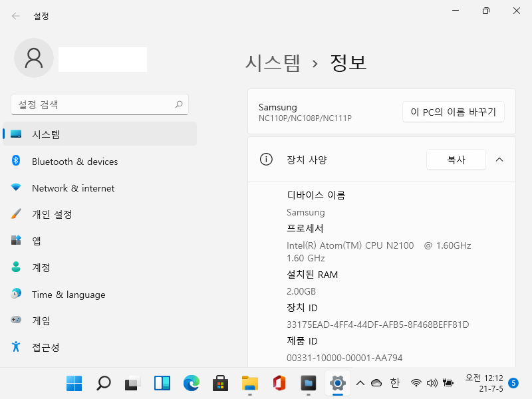Click the Wi-Fi network icon in the sidebar
This screenshot has height=399, width=532.
[x=16, y=187]
